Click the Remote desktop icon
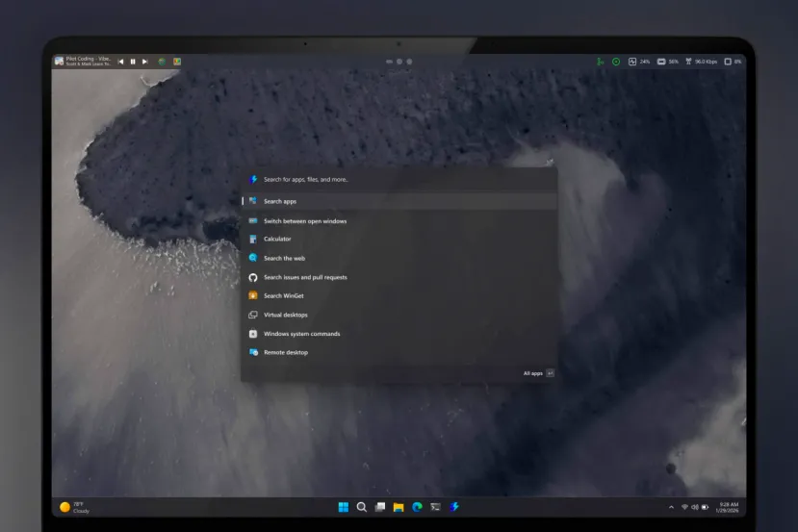The image size is (798, 532). (253, 352)
